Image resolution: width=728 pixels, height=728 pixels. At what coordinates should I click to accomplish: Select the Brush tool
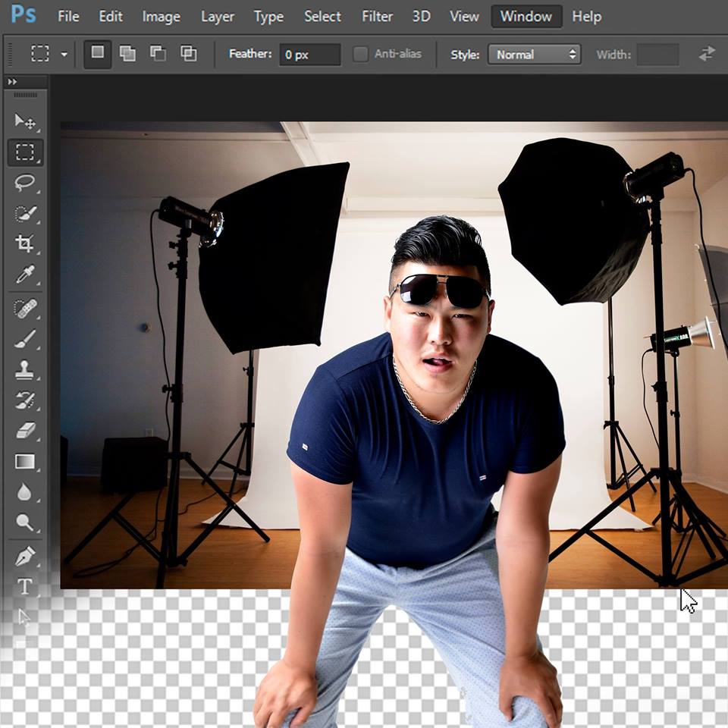coord(25,339)
